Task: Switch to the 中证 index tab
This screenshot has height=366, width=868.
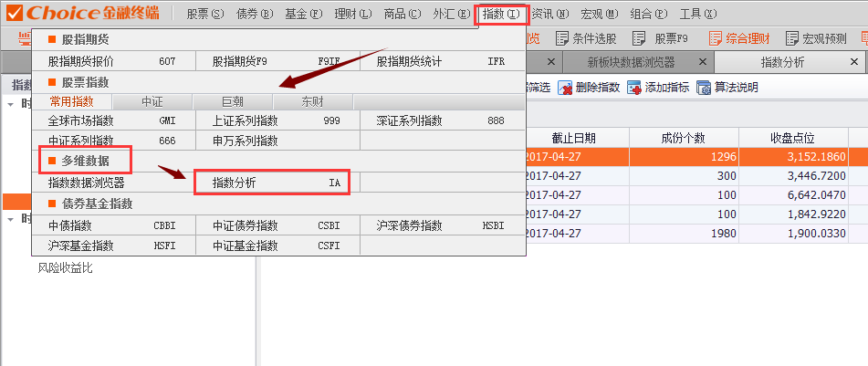Action: [152, 102]
